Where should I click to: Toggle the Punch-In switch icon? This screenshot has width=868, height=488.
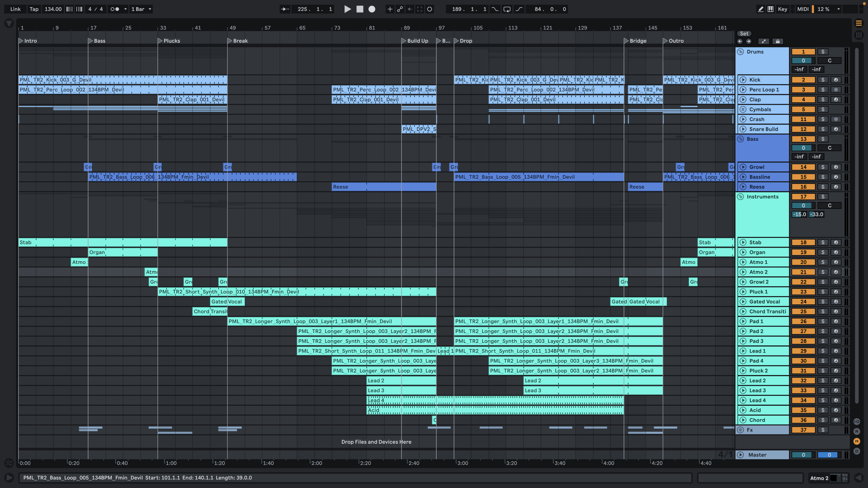click(x=495, y=9)
